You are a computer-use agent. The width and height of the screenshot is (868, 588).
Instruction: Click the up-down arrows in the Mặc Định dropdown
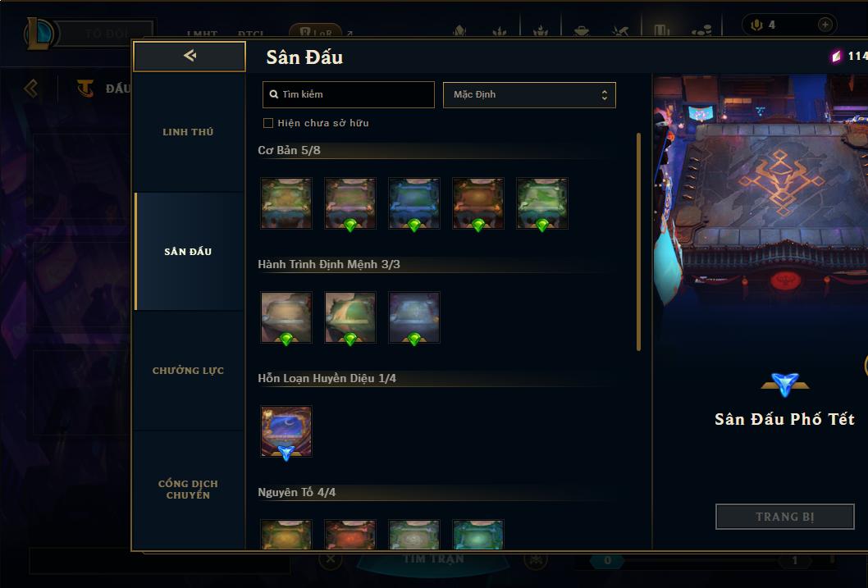(605, 94)
